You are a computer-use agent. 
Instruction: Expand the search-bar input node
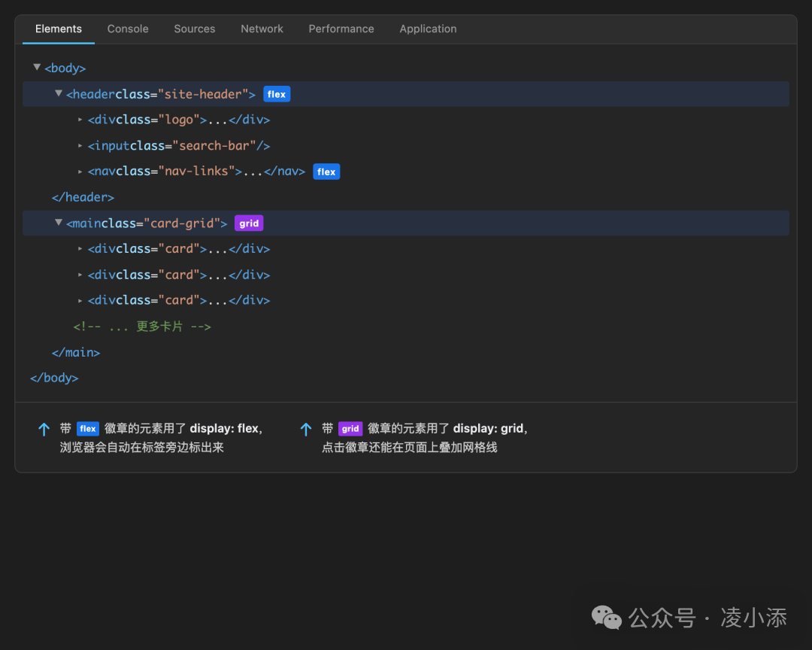[80, 146]
